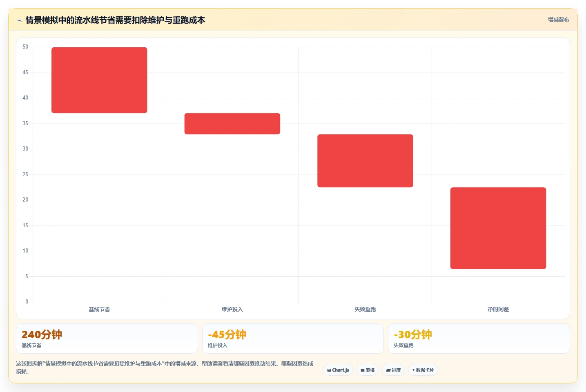Click the 进度 tag chip
Viewport: 586px width, 392px height.
(393, 370)
